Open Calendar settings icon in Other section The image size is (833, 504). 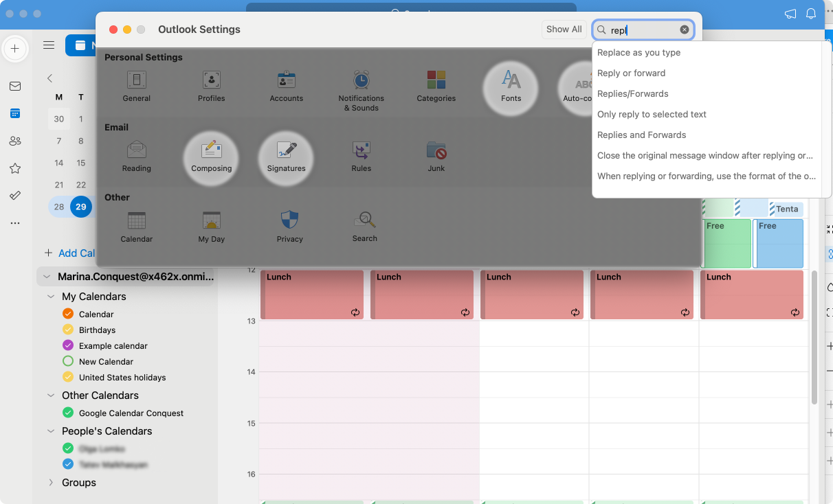tap(136, 227)
